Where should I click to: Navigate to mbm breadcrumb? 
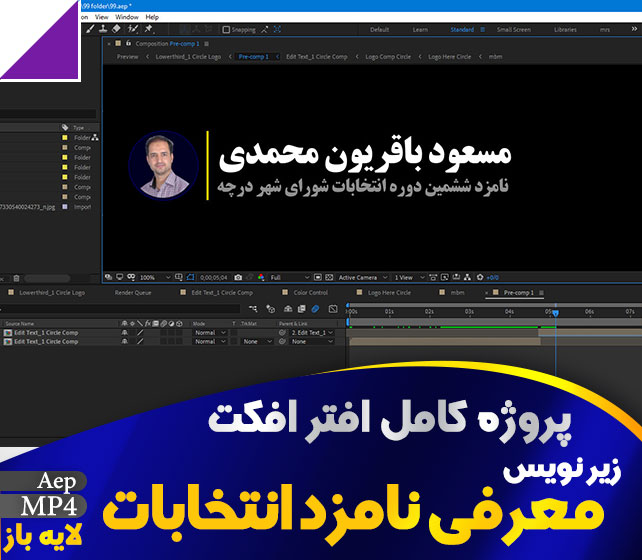coord(495,57)
